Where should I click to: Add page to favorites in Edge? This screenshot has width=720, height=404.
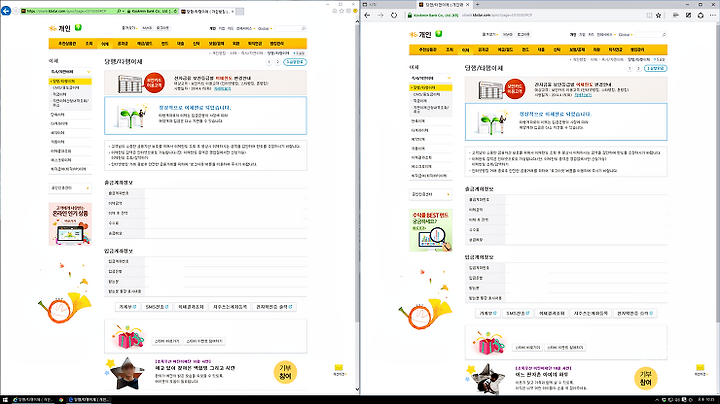(x=658, y=15)
